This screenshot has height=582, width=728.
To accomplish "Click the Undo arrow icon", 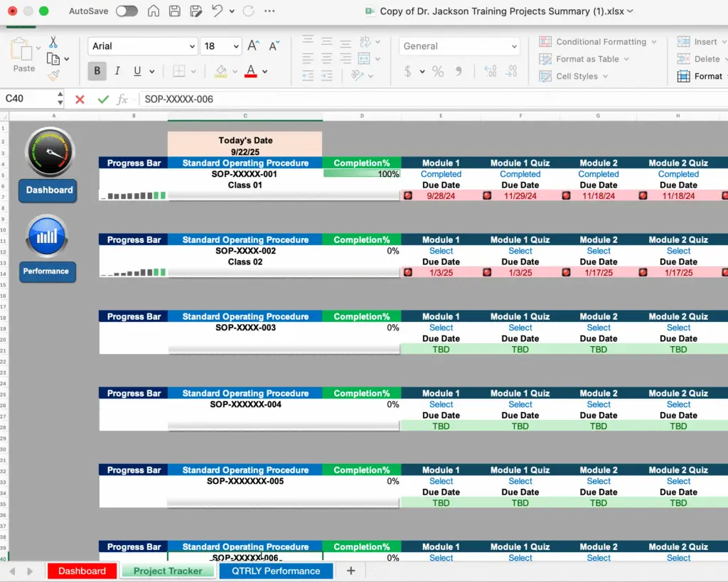I will (218, 11).
